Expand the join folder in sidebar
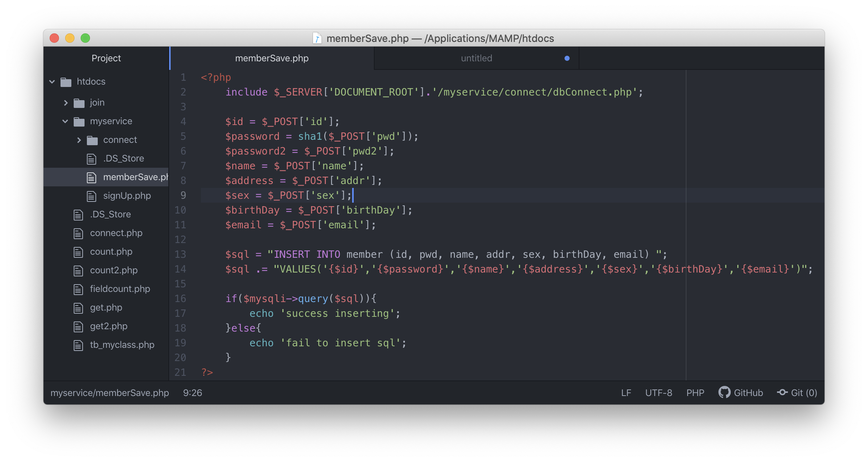This screenshot has height=462, width=868. [68, 102]
